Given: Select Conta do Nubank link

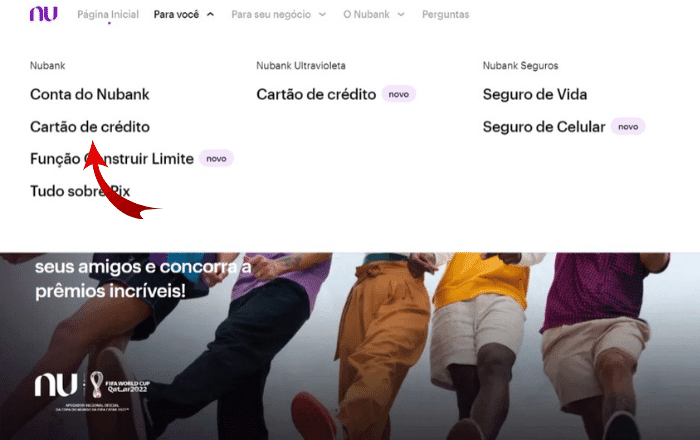Looking at the screenshot, I should point(90,95).
